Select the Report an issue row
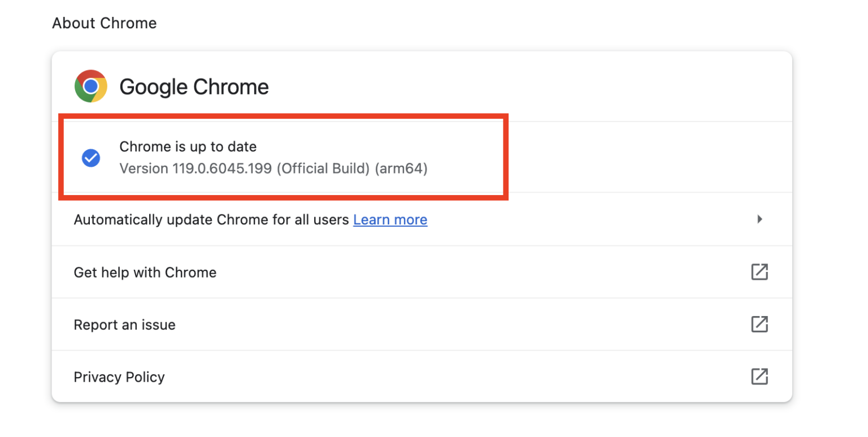The width and height of the screenshot is (868, 437). coord(422,324)
